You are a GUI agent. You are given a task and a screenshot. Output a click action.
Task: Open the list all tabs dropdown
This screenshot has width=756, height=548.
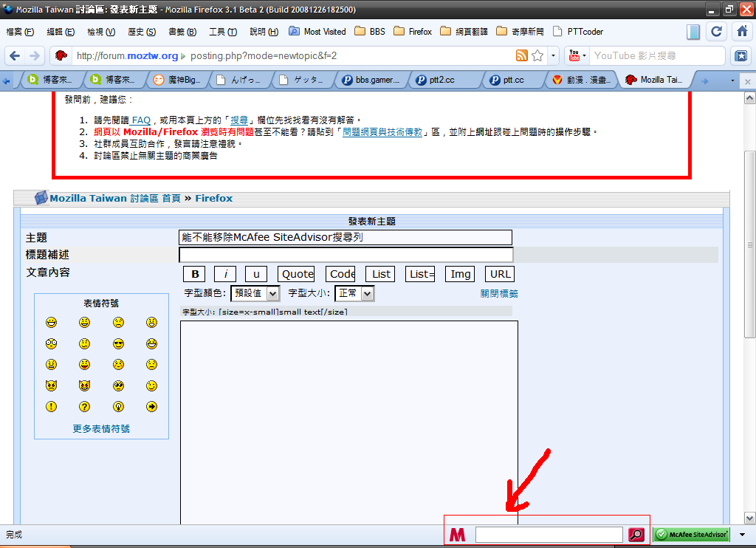732,81
